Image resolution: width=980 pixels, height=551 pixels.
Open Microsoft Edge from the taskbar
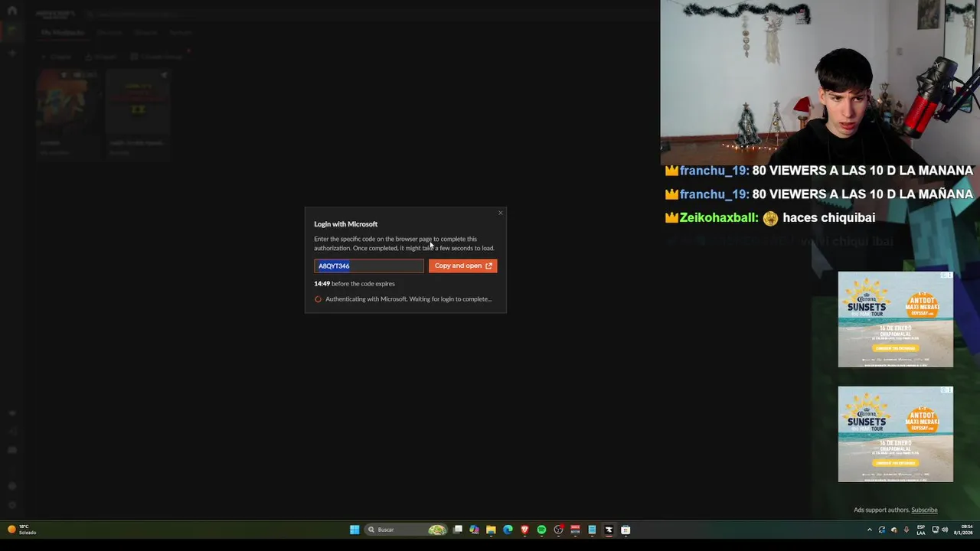coord(508,530)
